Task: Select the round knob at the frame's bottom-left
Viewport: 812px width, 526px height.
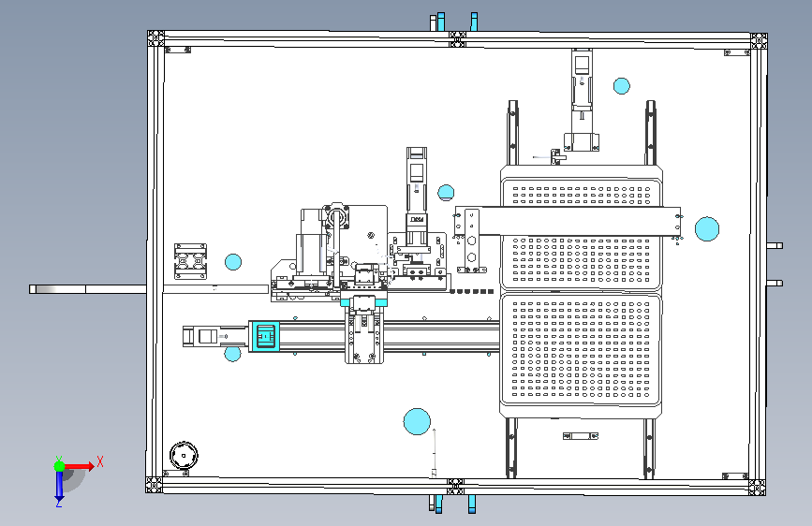Action: click(184, 456)
